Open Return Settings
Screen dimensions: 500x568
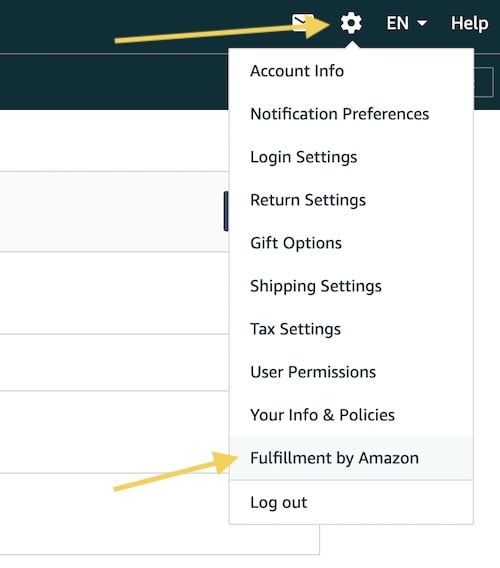[x=308, y=200]
